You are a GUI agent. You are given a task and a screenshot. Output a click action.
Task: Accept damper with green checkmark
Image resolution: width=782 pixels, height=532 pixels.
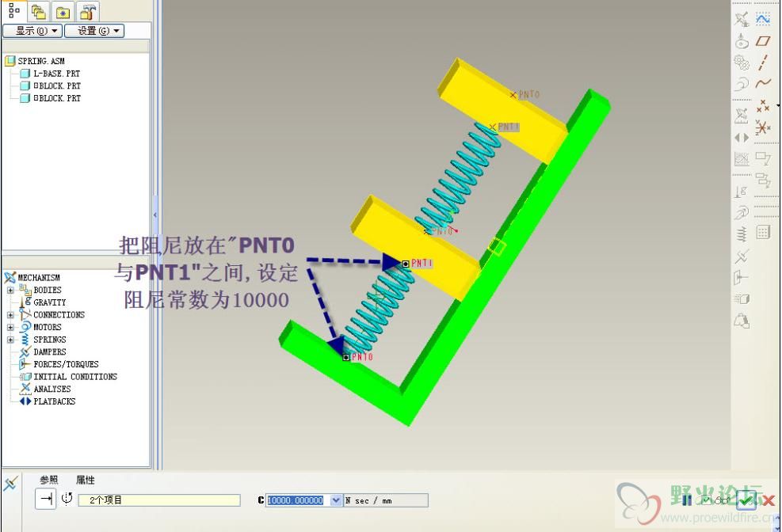[x=746, y=500]
